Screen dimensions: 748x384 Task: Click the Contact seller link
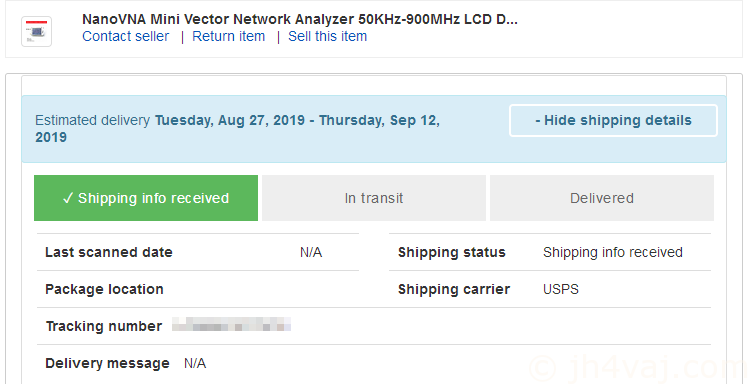click(x=125, y=36)
